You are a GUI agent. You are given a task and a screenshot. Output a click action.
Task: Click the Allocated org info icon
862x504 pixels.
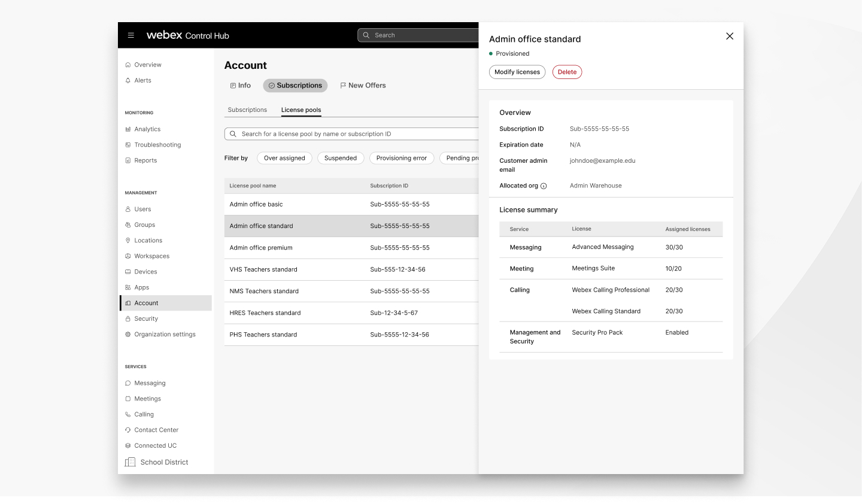pyautogui.click(x=544, y=186)
